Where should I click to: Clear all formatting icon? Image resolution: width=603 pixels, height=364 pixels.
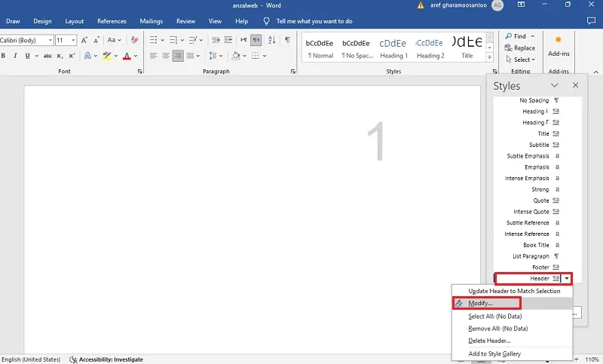pos(134,40)
